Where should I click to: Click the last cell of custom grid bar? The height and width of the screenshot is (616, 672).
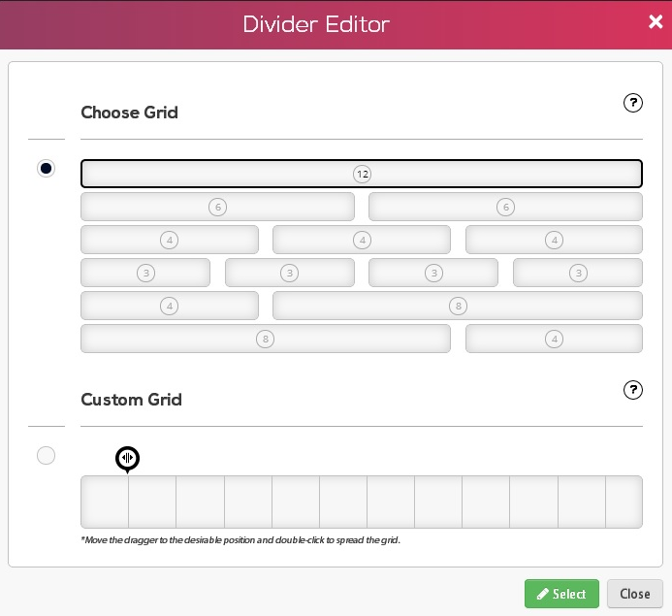624,502
